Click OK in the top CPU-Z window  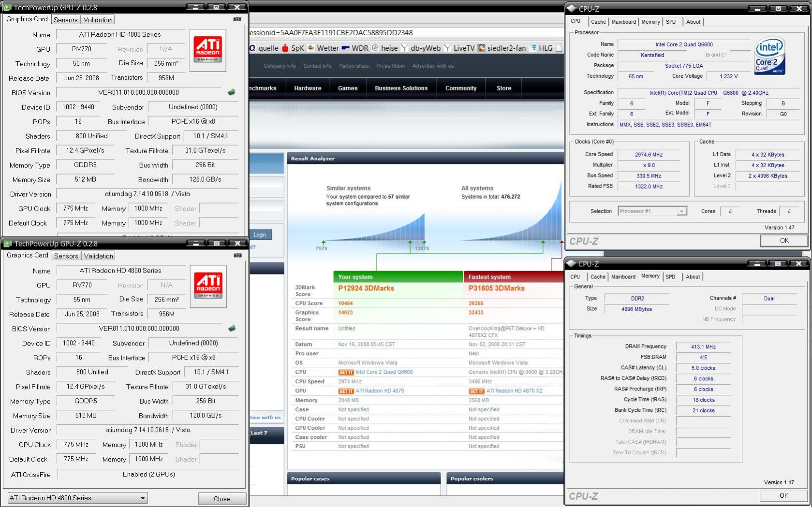tap(784, 241)
